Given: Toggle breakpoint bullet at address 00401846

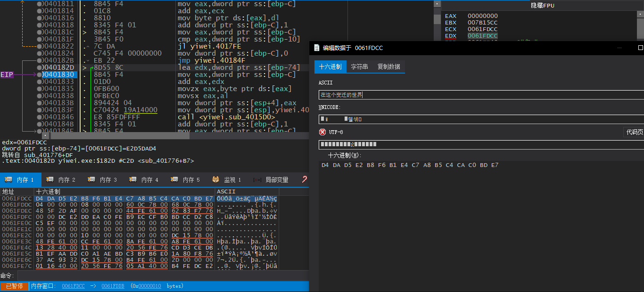Looking at the screenshot, I should coord(40,117).
